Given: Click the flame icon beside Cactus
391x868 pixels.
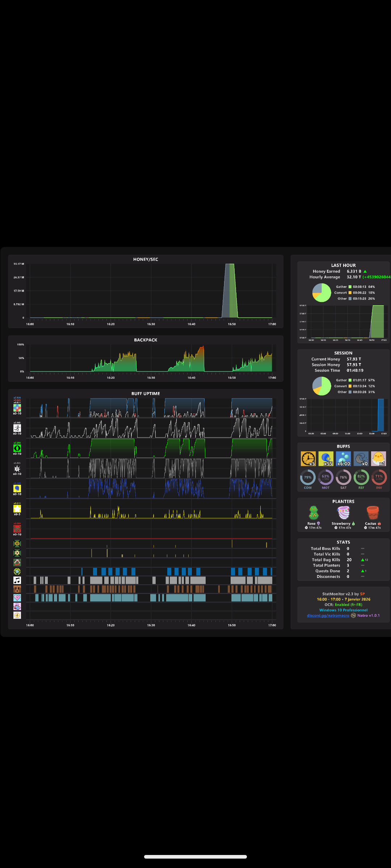Looking at the screenshot, I should coord(379,523).
